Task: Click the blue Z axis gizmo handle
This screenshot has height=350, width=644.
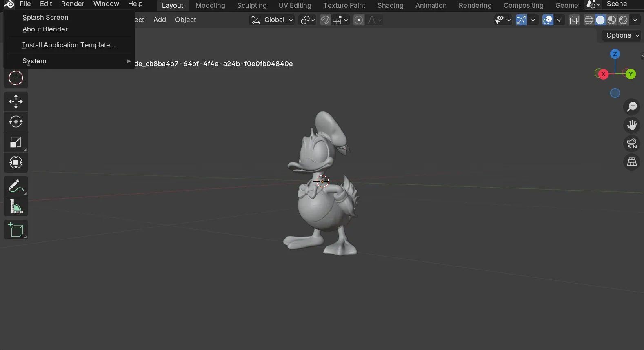Action: point(615,54)
